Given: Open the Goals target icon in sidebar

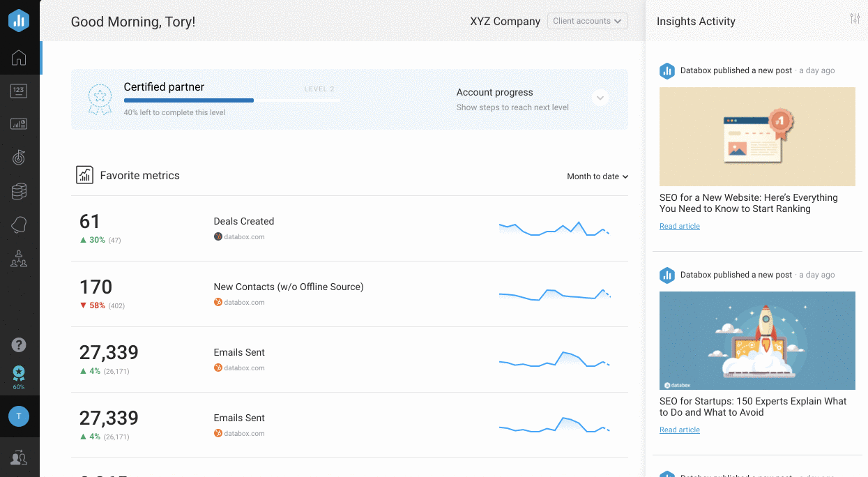Looking at the screenshot, I should (x=19, y=158).
